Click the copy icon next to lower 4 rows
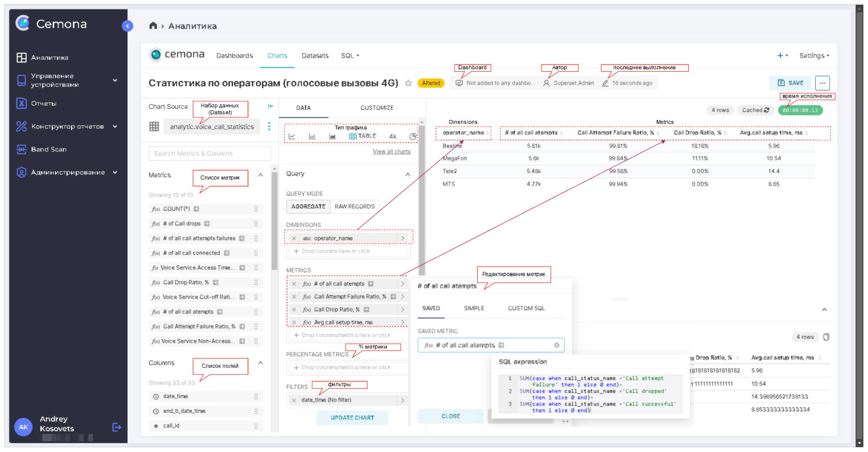Viewport: 868px width, 452px height. [x=826, y=337]
